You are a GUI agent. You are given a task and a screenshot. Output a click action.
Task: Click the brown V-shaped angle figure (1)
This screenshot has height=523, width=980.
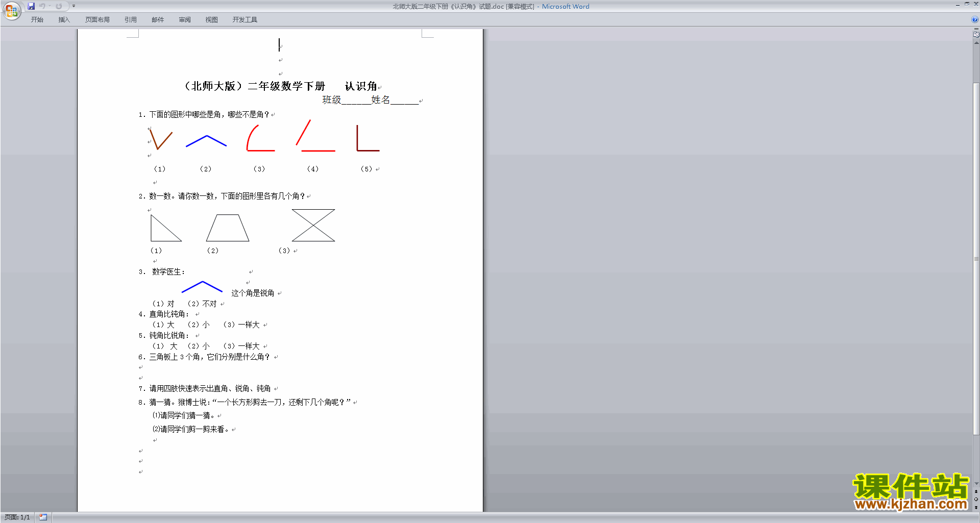tap(161, 139)
